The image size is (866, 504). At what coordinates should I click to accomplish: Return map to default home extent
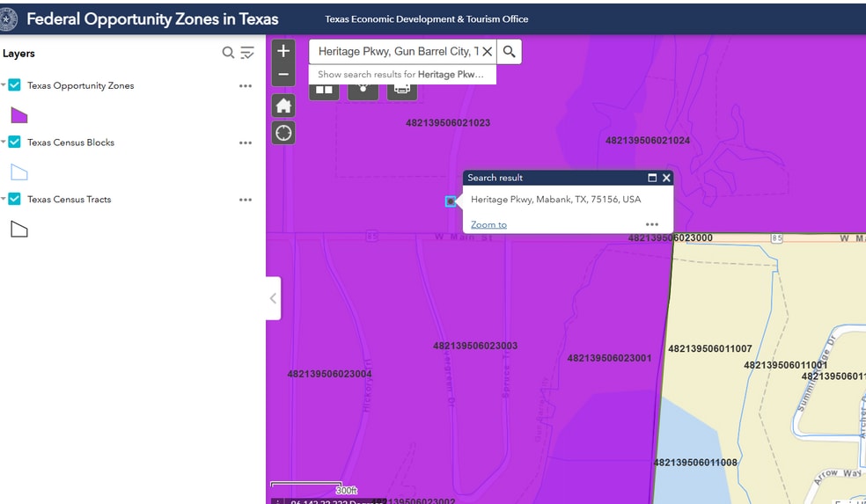coord(283,106)
